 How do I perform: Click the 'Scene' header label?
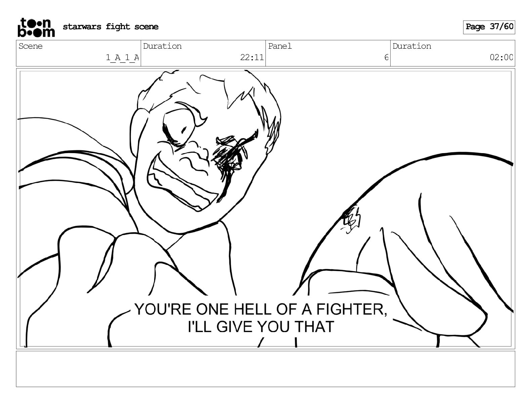tap(31, 46)
